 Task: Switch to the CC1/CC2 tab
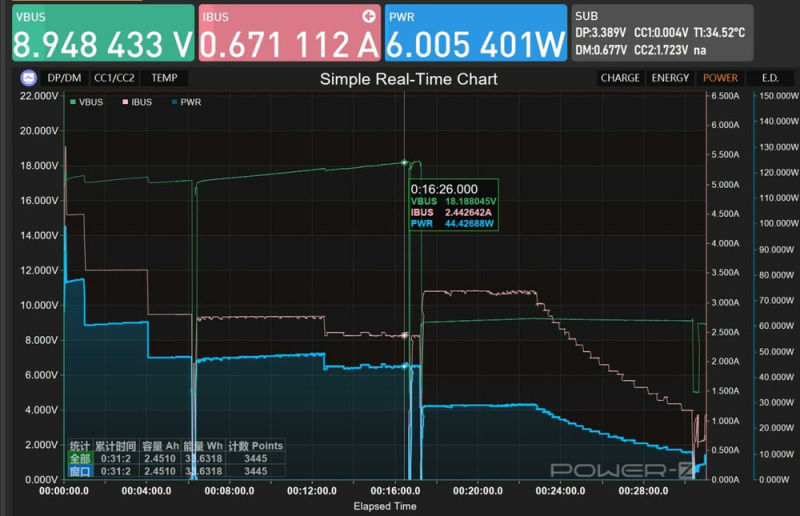tap(114, 78)
